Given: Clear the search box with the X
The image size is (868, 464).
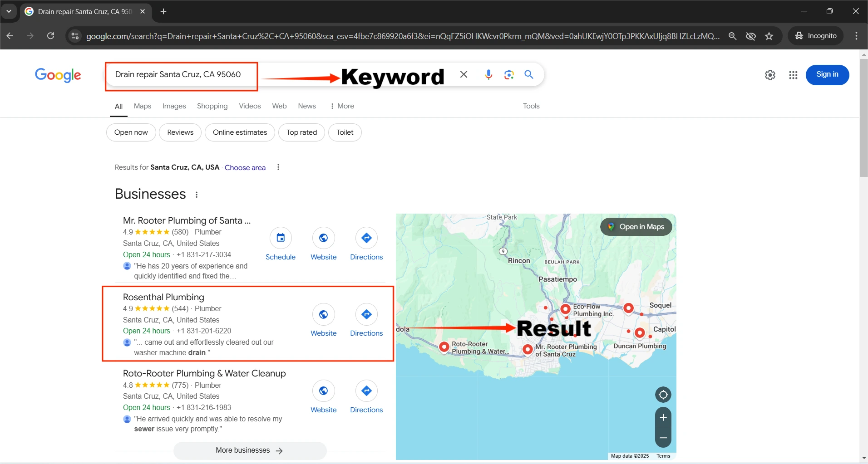Looking at the screenshot, I should [x=464, y=74].
